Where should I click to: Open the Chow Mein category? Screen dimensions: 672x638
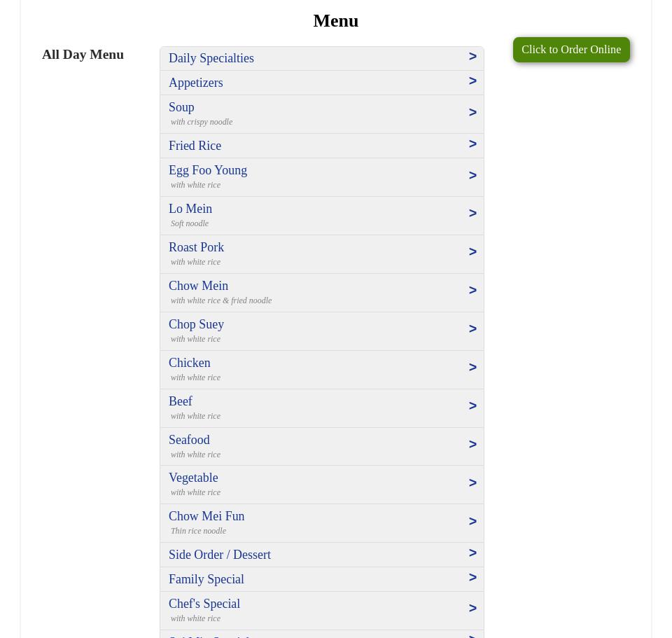322,292
